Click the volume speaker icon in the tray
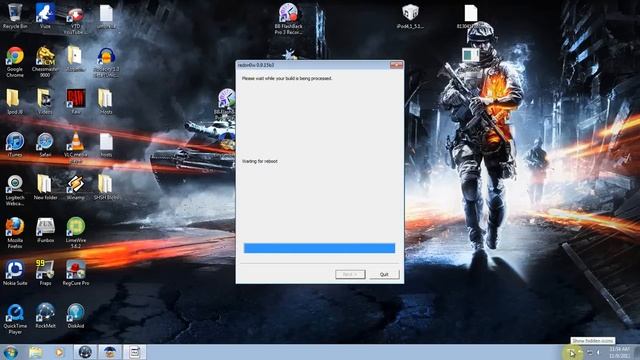 (x=599, y=352)
